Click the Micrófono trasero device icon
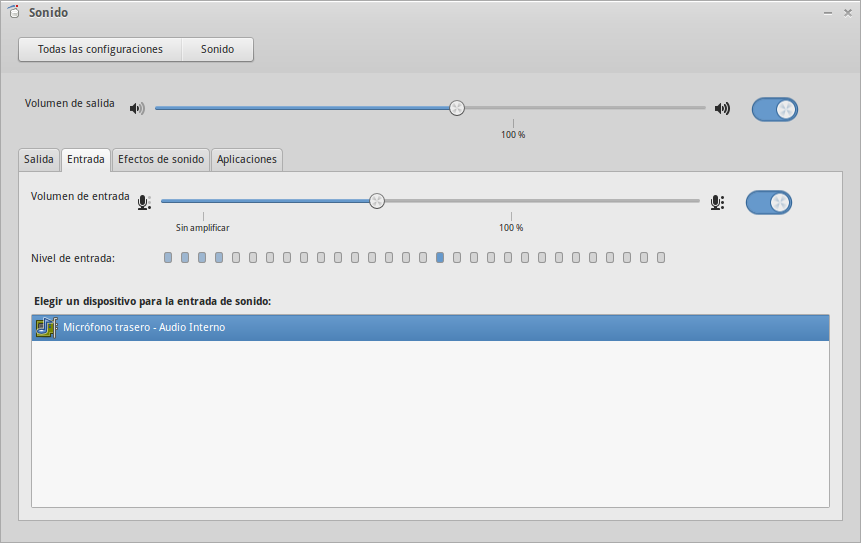The width and height of the screenshot is (861, 543). tap(45, 327)
